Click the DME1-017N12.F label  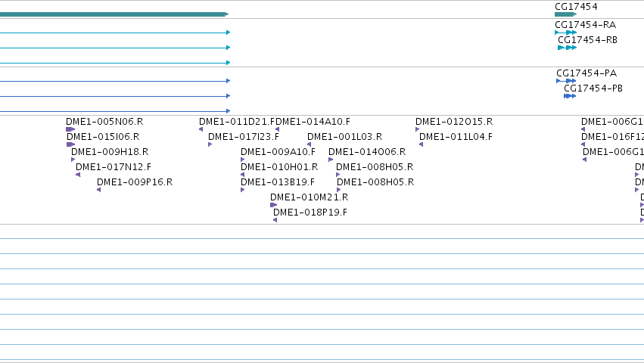114,167
